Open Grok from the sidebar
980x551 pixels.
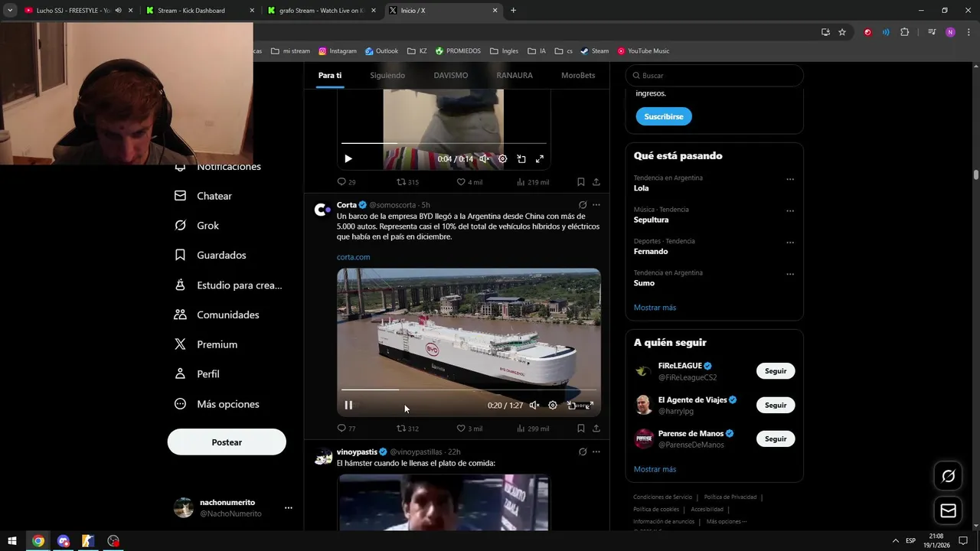click(197, 226)
